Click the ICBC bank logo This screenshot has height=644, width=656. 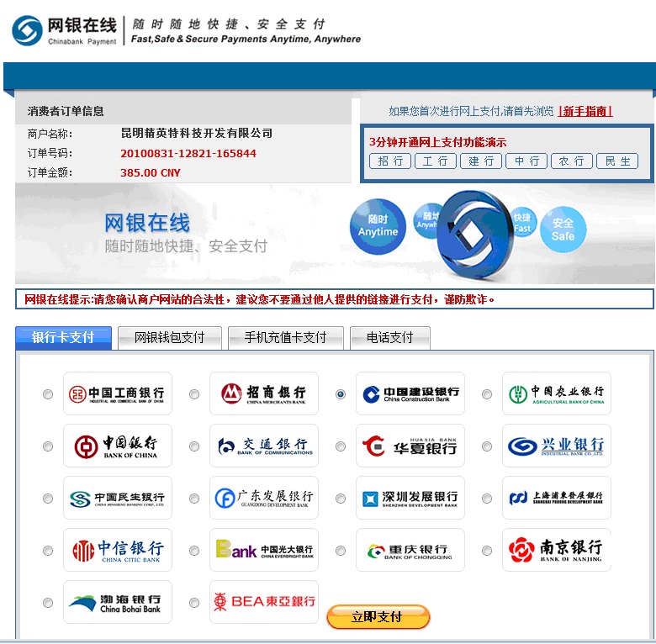click(x=118, y=393)
